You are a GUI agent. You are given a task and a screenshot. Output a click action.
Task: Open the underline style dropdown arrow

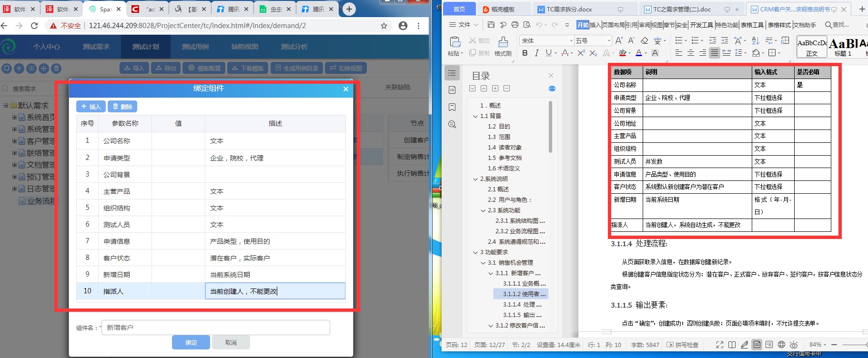pos(555,53)
